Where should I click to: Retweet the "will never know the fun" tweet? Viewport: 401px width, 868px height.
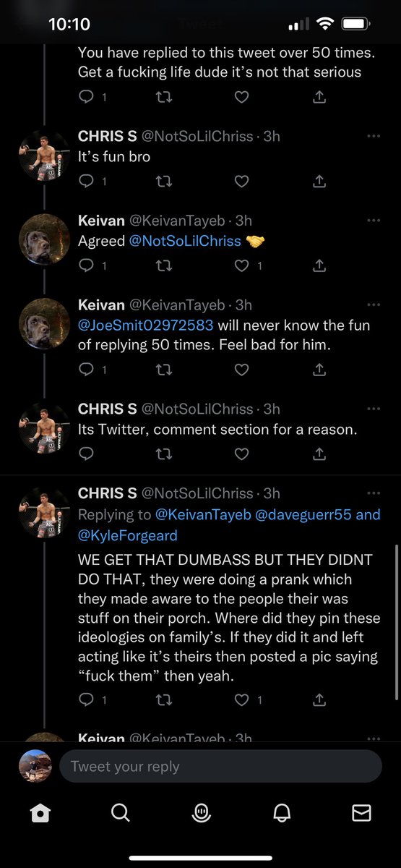[164, 370]
